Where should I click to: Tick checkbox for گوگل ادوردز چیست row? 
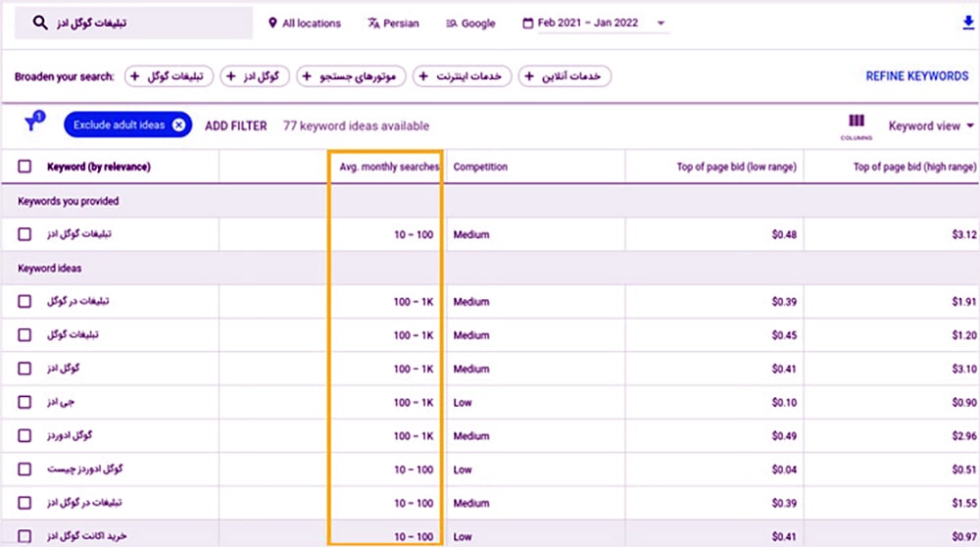pos(24,470)
